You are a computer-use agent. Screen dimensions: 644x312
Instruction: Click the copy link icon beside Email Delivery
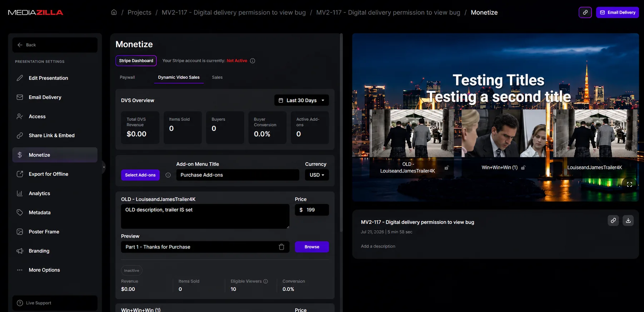coord(585,12)
